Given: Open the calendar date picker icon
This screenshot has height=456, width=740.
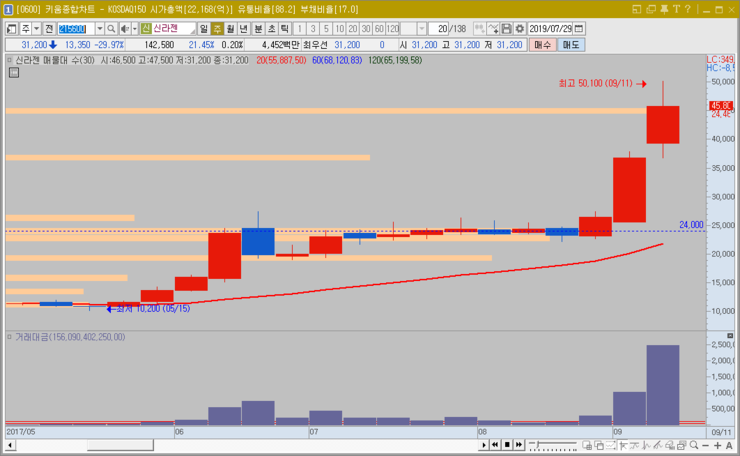Looking at the screenshot, I should [x=579, y=29].
